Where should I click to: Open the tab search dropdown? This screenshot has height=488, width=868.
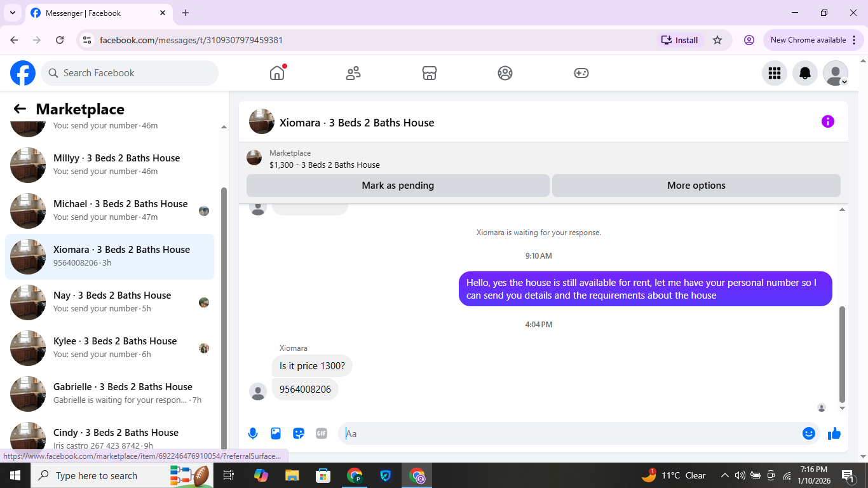(12, 13)
